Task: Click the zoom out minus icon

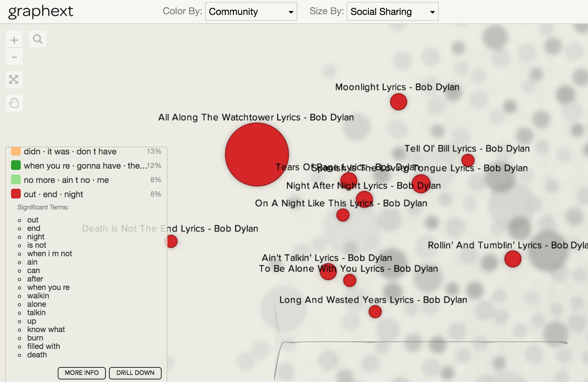Action: [x=14, y=57]
